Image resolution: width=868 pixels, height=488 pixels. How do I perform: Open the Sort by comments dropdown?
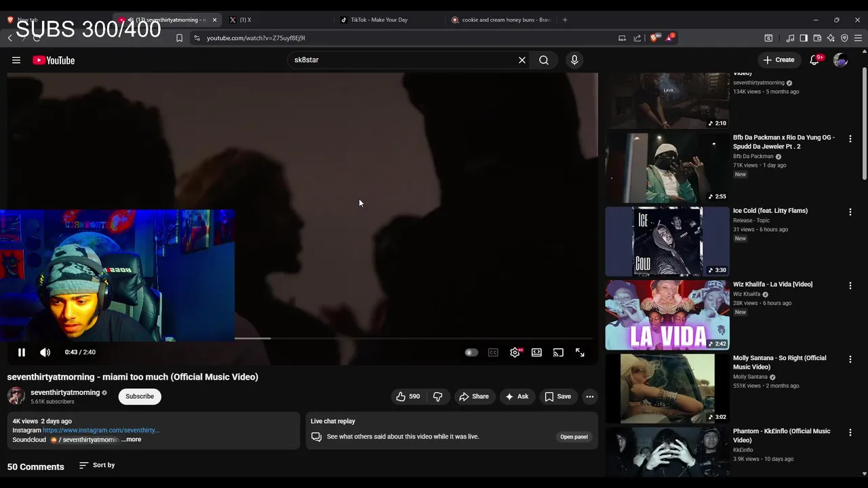click(x=97, y=466)
